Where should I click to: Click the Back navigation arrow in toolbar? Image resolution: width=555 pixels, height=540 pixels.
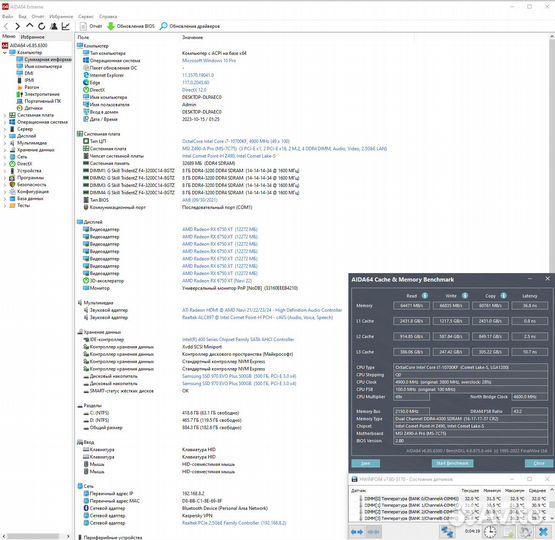coord(6,26)
